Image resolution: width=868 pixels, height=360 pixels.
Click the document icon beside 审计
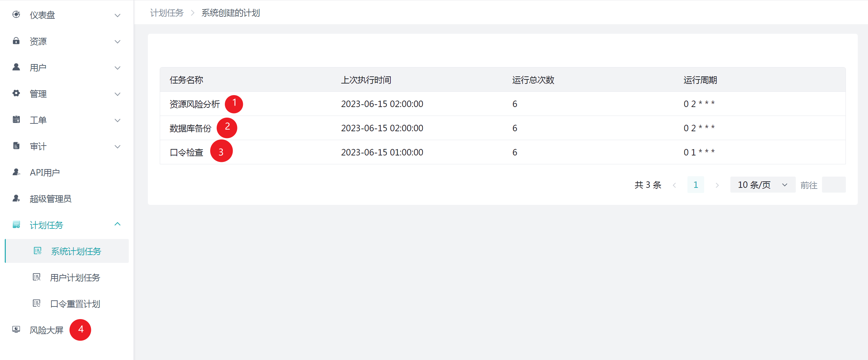(x=16, y=146)
